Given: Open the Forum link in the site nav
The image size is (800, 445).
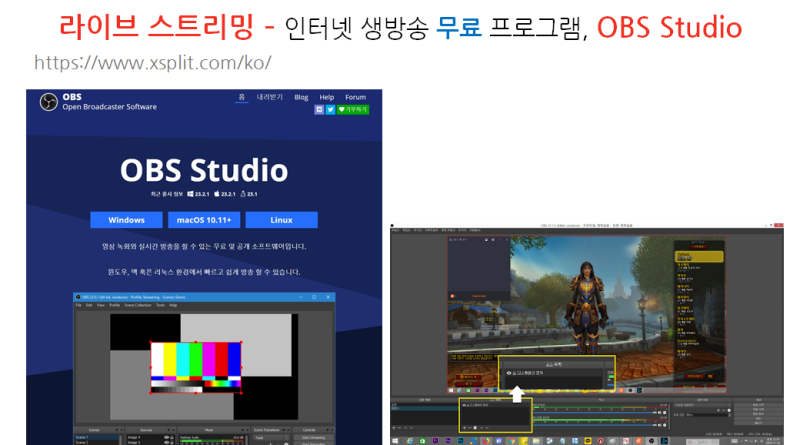Looking at the screenshot, I should 356,97.
